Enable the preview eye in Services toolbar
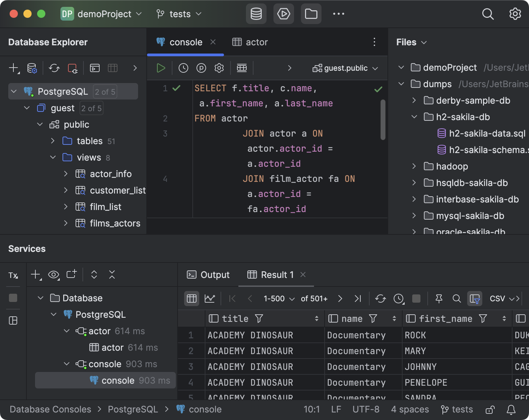The height and width of the screenshot is (420, 529). point(54,275)
